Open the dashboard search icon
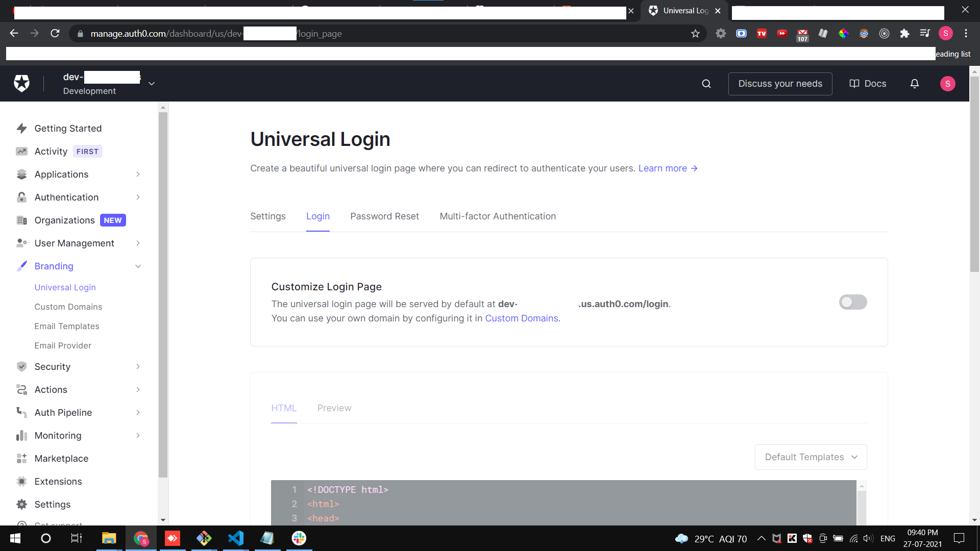The width and height of the screenshot is (980, 551). [x=706, y=84]
